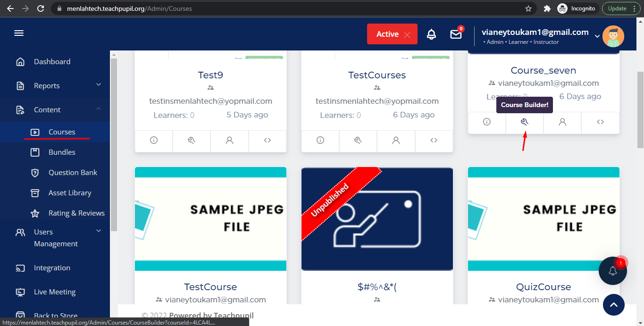The height and width of the screenshot is (326, 644).
Task: Open the Unpublished course thumbnail
Action: [377, 219]
